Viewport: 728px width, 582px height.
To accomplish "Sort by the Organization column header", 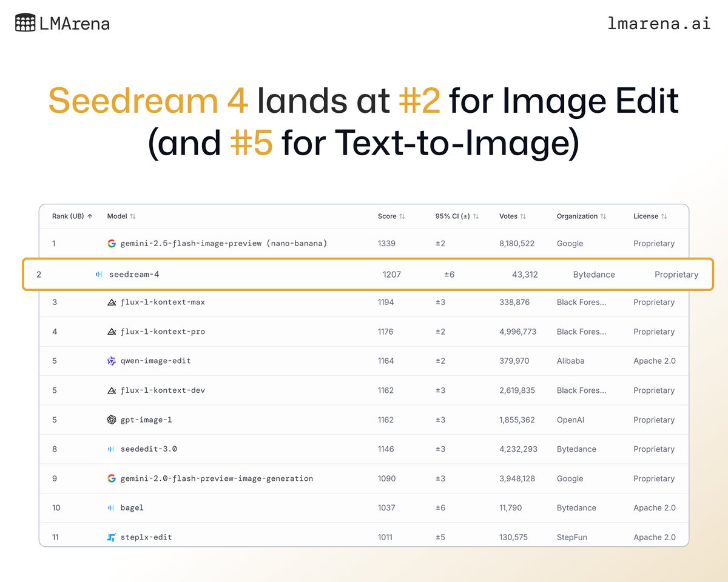I will [x=581, y=216].
